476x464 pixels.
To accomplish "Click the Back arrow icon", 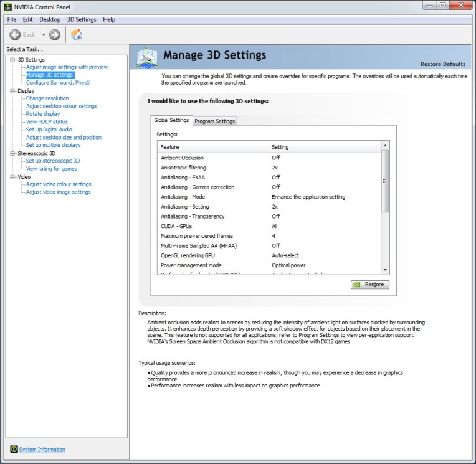I will tap(16, 35).
